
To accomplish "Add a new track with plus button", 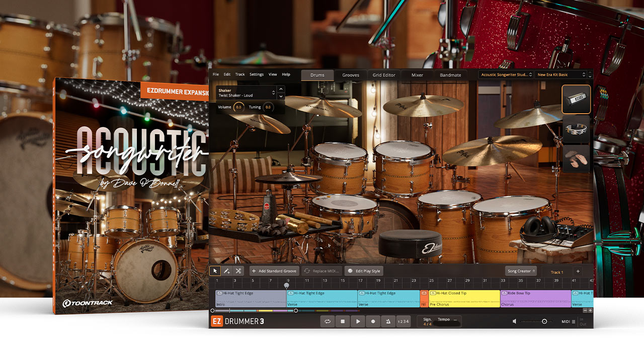I will [578, 271].
